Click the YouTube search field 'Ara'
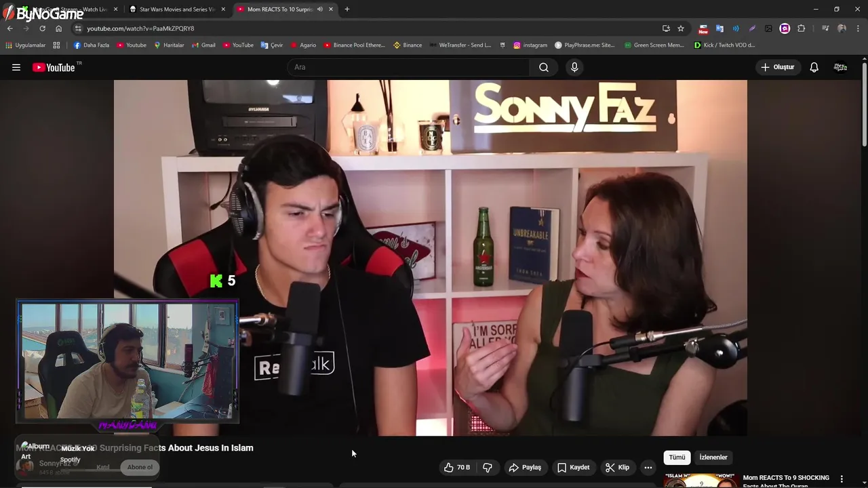The height and width of the screenshot is (488, 868). point(408,67)
